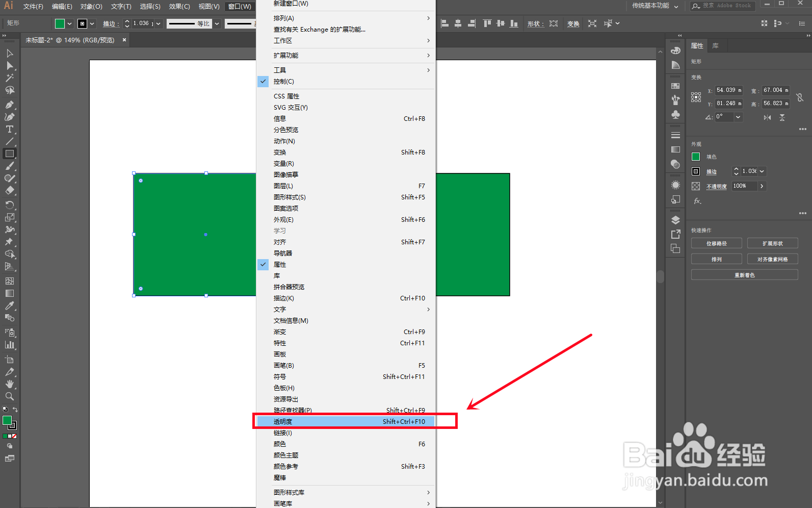Open stroke color dropdown in control bar
Screen dimensions: 812x508
(92, 23)
